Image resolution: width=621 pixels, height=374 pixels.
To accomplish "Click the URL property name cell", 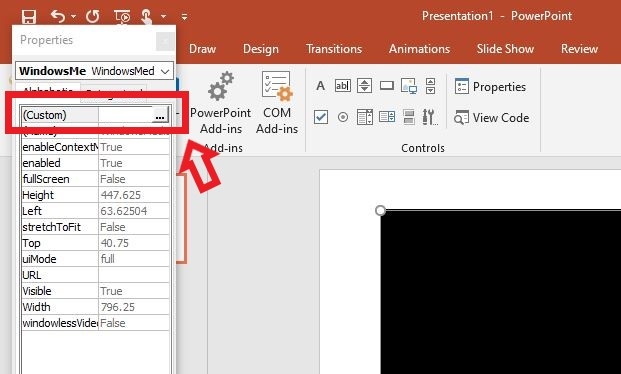I will [x=60, y=275].
